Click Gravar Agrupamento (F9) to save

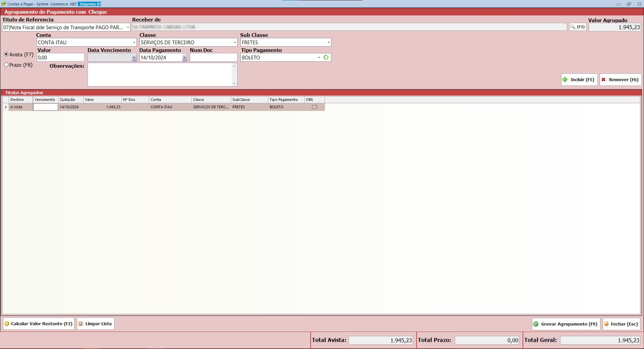(x=566, y=324)
